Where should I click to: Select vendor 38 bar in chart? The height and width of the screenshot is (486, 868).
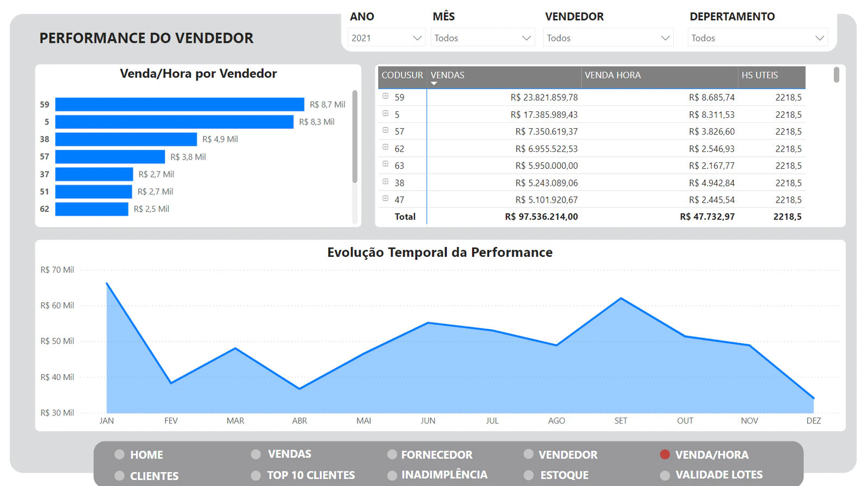[x=126, y=140]
